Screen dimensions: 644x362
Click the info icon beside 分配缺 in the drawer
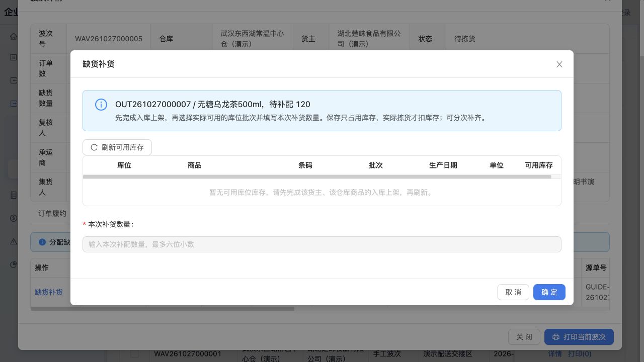click(x=42, y=242)
